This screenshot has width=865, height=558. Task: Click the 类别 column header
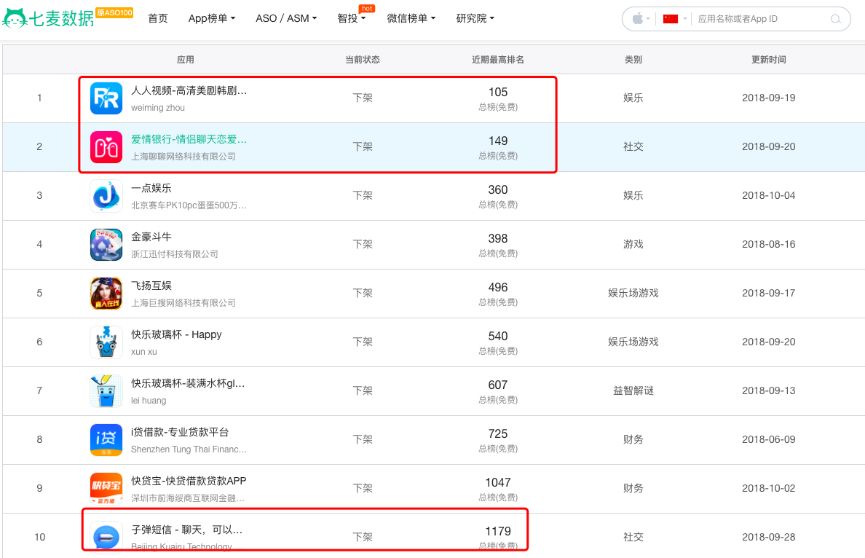[x=633, y=60]
